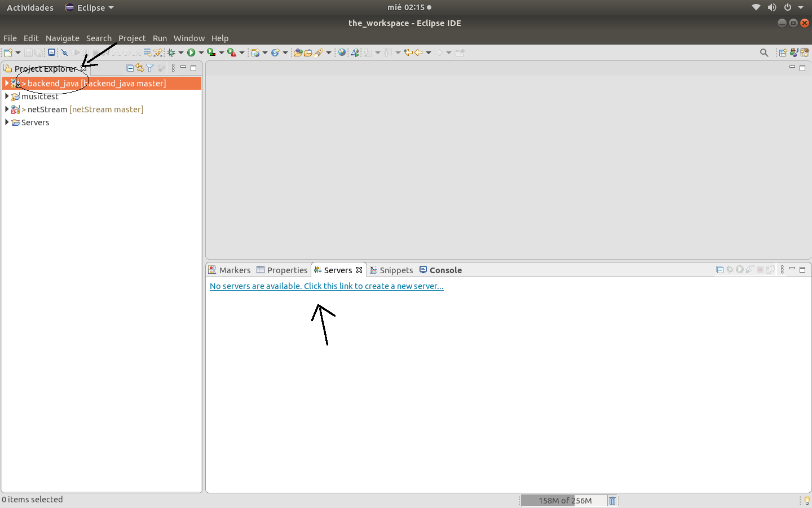Click the 158M of 256M heap bar
The image size is (812, 508).
(564, 501)
